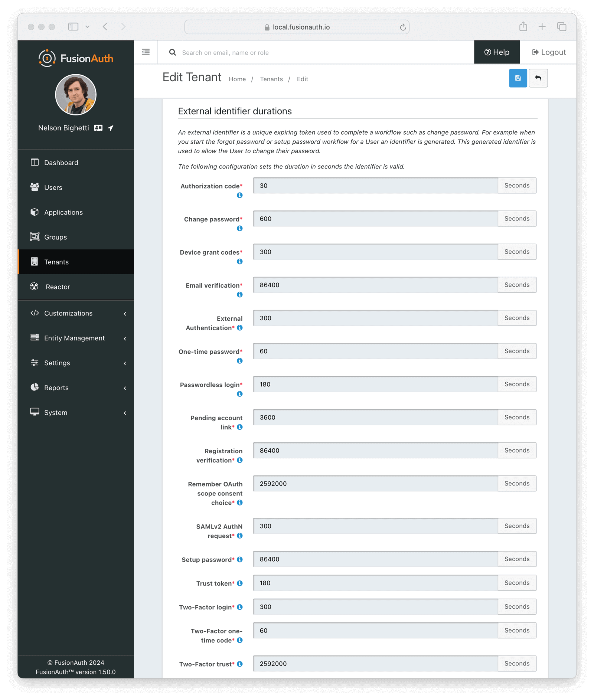Click the External Authentication info icon
The height and width of the screenshot is (700, 594).
pyautogui.click(x=240, y=327)
